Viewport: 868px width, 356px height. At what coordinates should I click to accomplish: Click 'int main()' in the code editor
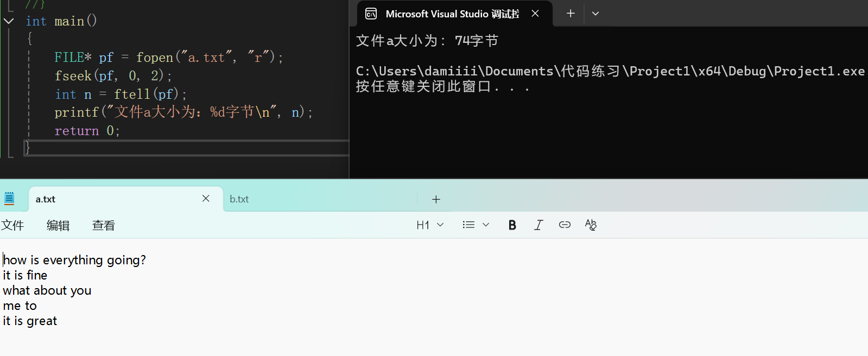(x=61, y=21)
